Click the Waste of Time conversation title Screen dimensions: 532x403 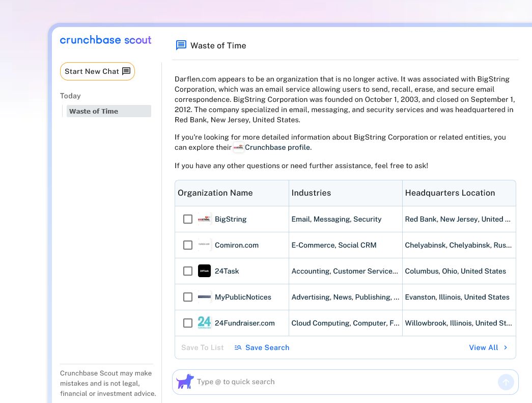218,45
